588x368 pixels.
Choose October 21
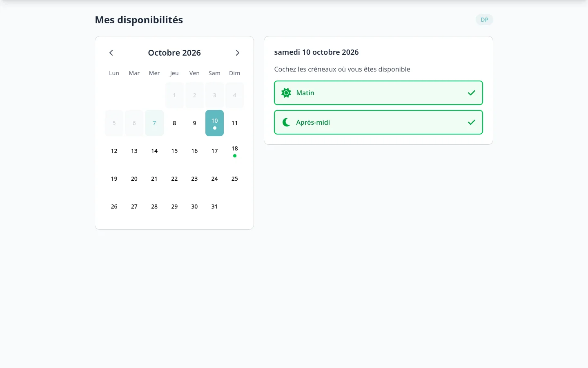pyautogui.click(x=154, y=179)
